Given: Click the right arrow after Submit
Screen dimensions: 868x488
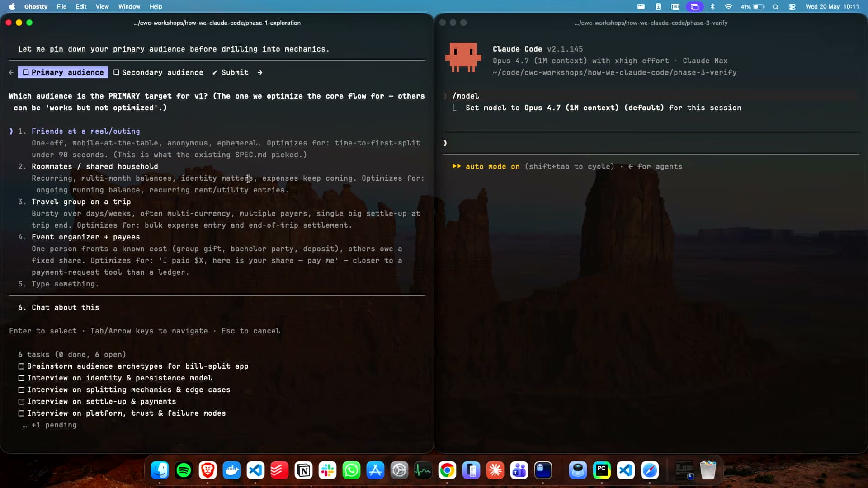Looking at the screenshot, I should pyautogui.click(x=260, y=72).
